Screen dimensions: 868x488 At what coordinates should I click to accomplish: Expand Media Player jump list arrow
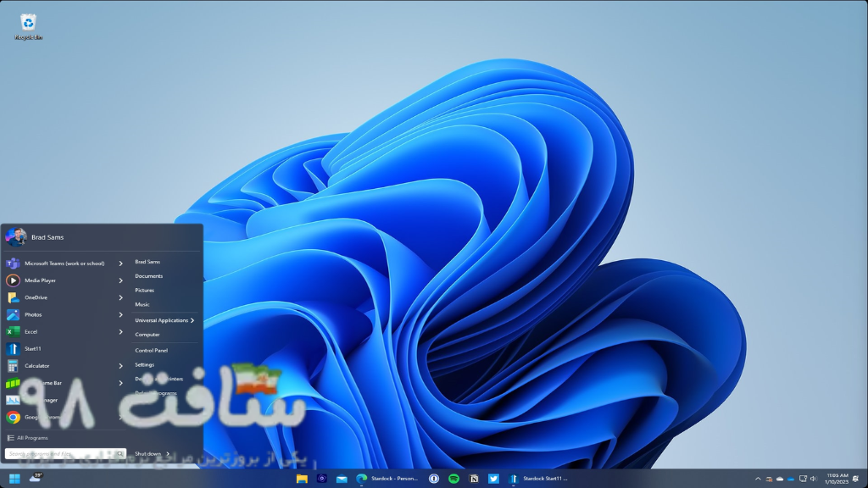(x=120, y=280)
